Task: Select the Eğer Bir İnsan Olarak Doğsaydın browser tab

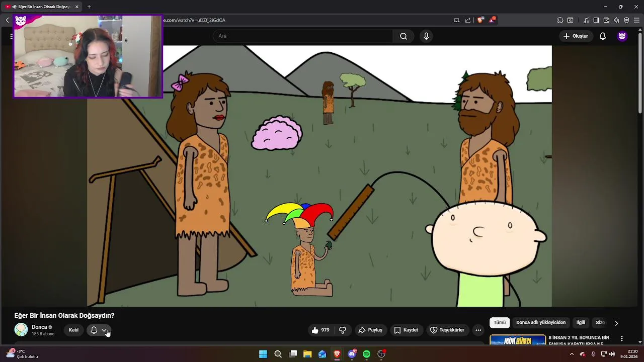Action: [x=42, y=7]
